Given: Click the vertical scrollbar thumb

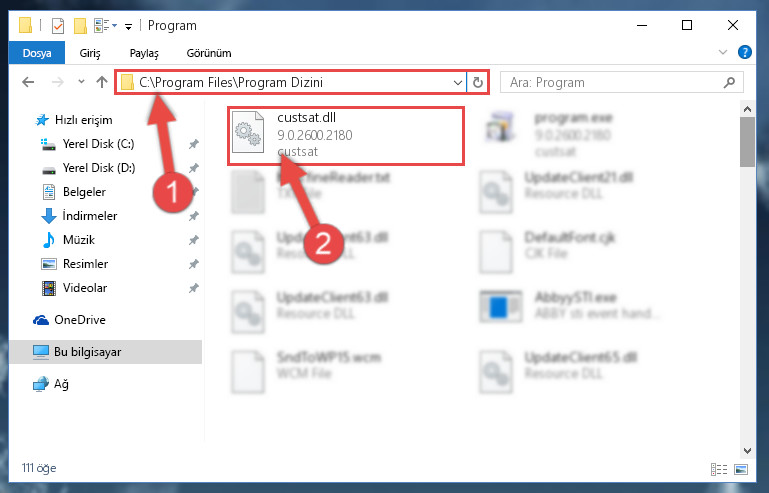Looking at the screenshot, I should click(747, 142).
